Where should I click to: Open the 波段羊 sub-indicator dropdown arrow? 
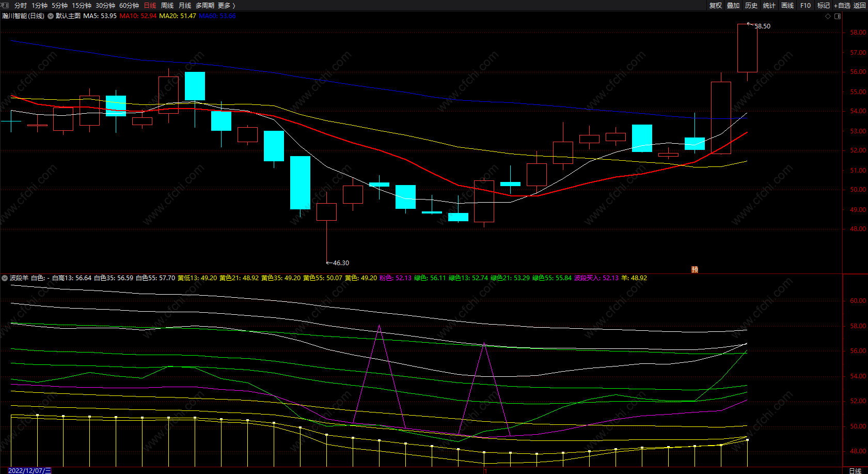pyautogui.click(x=5, y=278)
